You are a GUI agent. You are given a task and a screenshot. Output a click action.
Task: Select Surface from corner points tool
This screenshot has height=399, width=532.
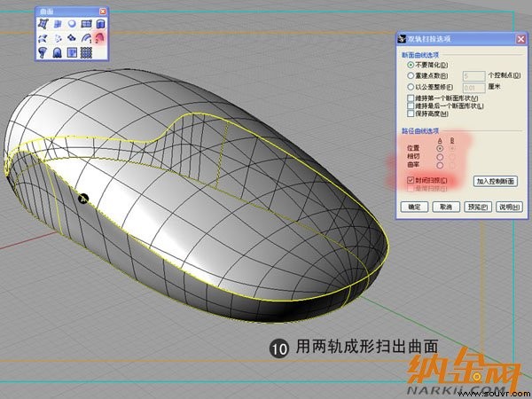43,24
